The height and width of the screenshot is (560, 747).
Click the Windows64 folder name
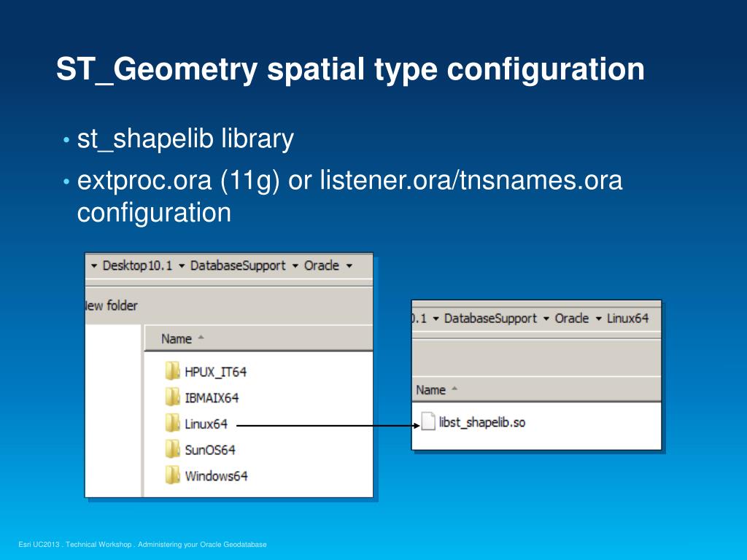pyautogui.click(x=216, y=475)
